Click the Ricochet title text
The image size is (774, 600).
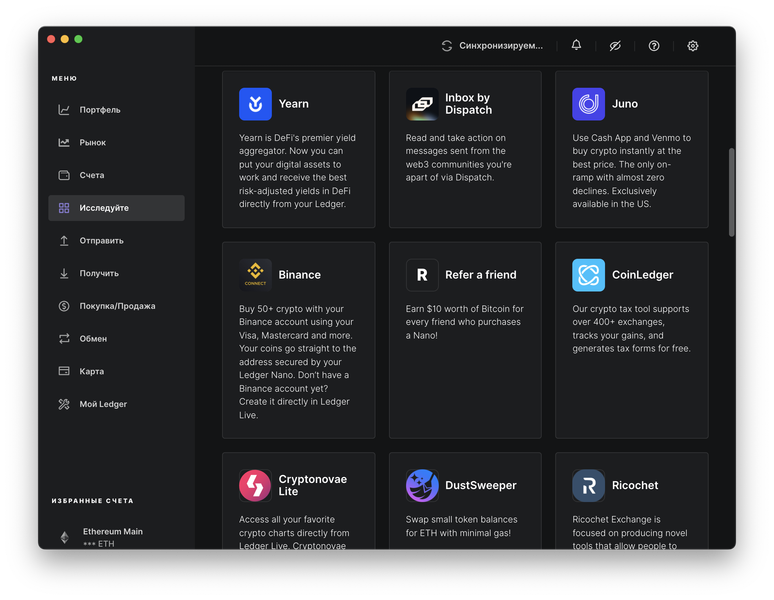pos(635,486)
